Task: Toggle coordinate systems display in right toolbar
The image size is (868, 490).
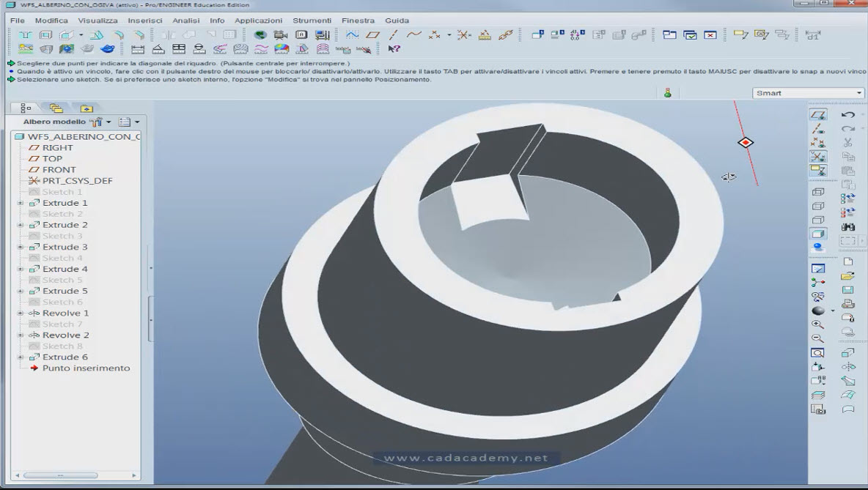Action: click(x=817, y=157)
